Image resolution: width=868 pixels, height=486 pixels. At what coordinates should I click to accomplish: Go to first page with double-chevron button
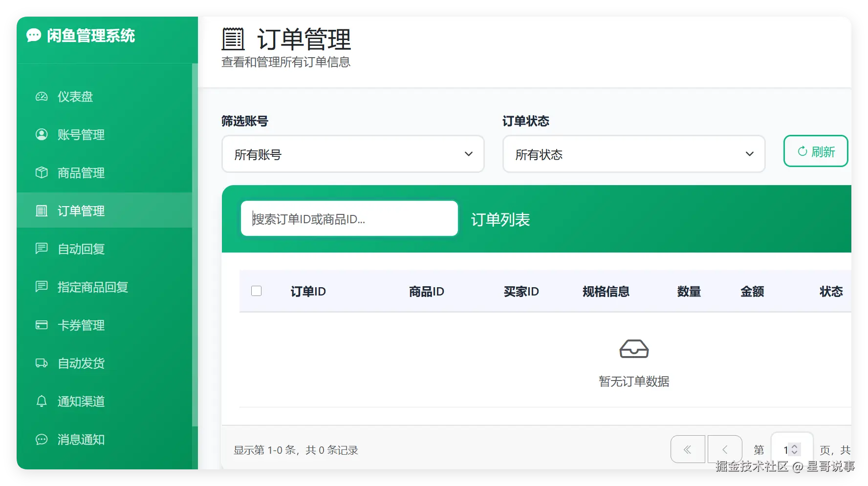tap(688, 449)
